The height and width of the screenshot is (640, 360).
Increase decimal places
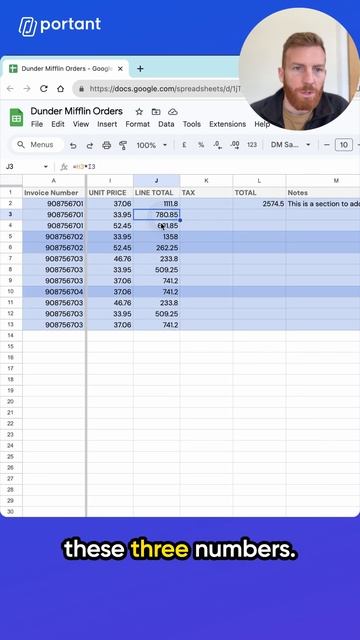235,145
